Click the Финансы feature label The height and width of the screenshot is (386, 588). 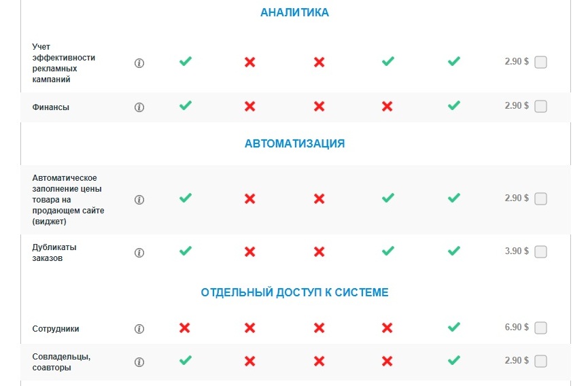click(x=51, y=107)
